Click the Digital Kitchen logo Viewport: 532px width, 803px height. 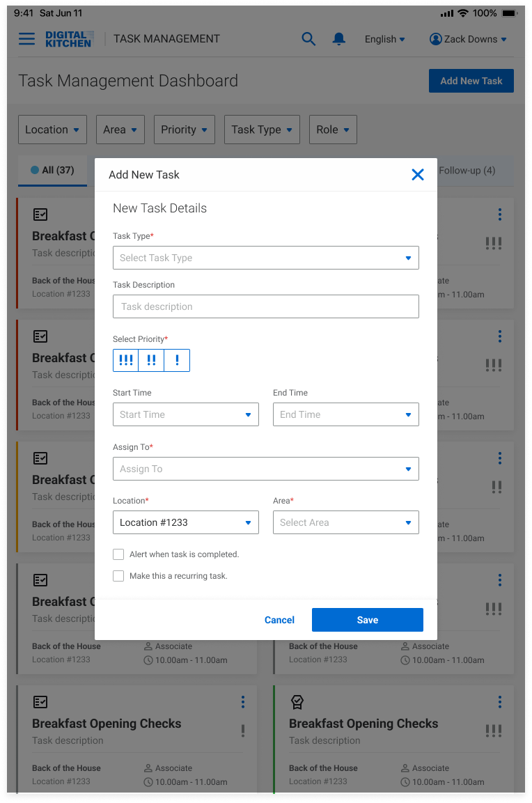pyautogui.click(x=68, y=39)
